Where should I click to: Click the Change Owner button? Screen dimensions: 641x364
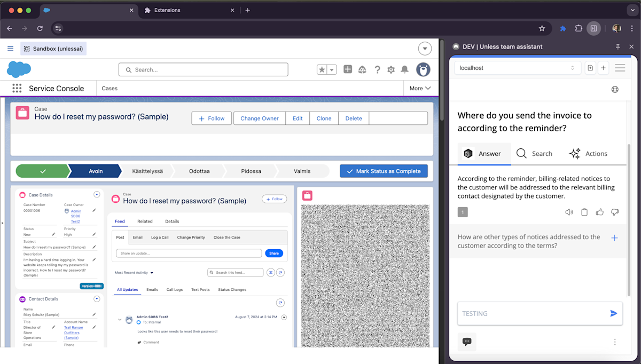pyautogui.click(x=259, y=118)
